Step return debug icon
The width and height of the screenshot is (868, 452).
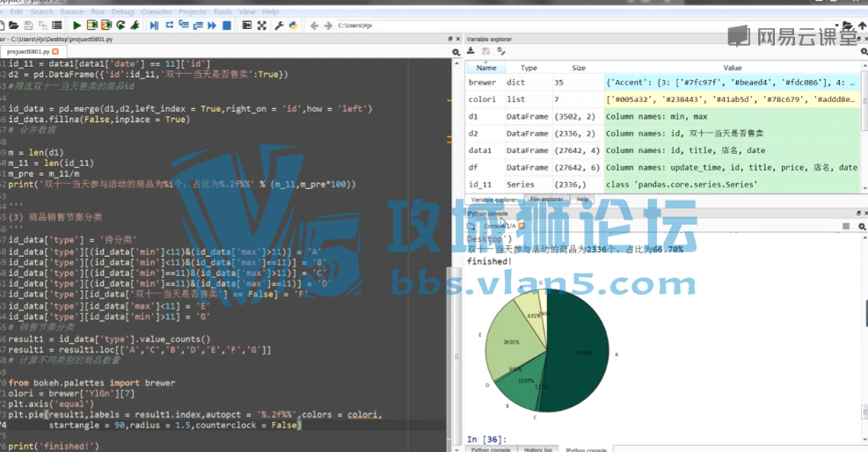point(198,26)
